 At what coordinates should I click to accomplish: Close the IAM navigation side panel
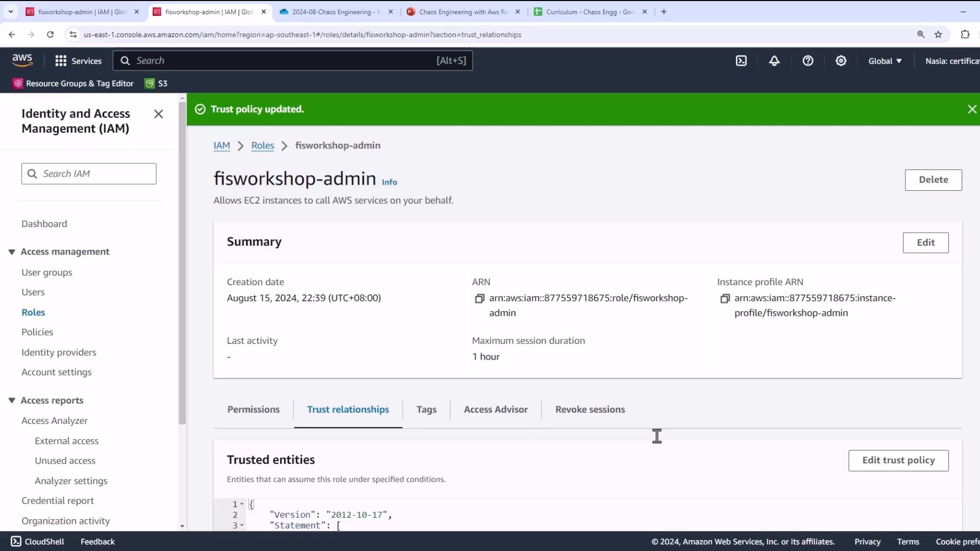point(158,114)
